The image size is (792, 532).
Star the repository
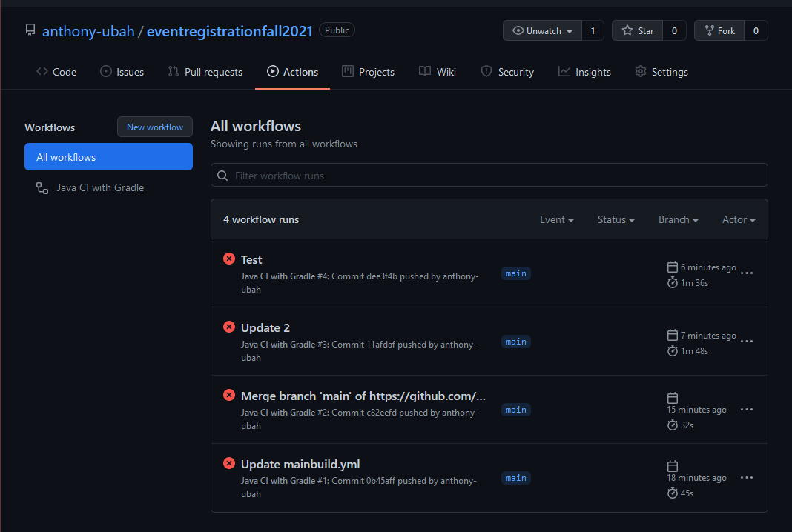click(638, 30)
